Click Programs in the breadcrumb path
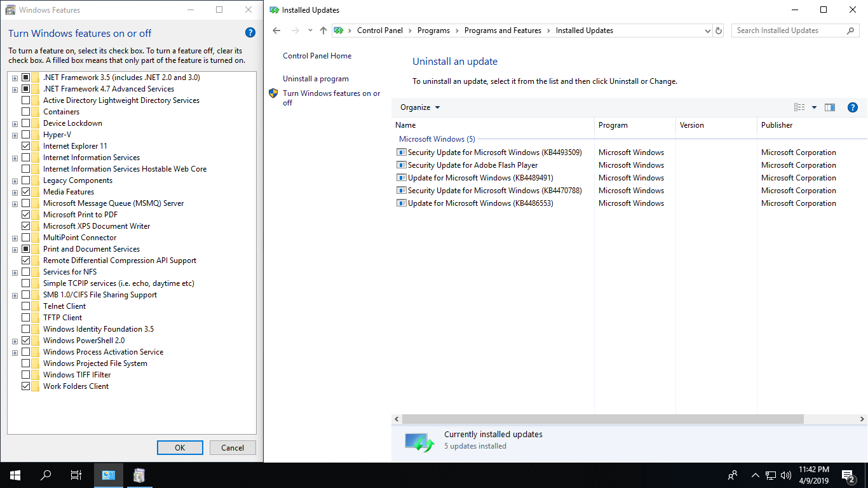The image size is (868, 488). (433, 30)
